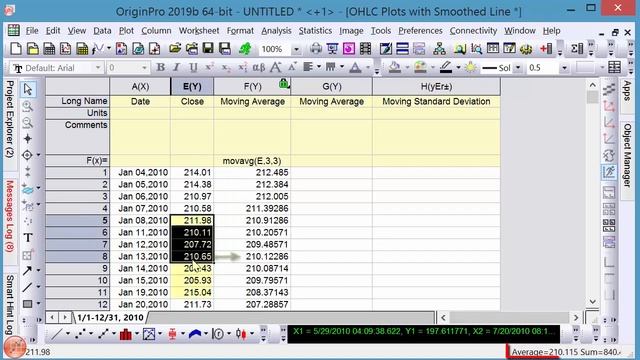This screenshot has width=640, height=360.
Task: Open the Column menu
Action: point(156,31)
